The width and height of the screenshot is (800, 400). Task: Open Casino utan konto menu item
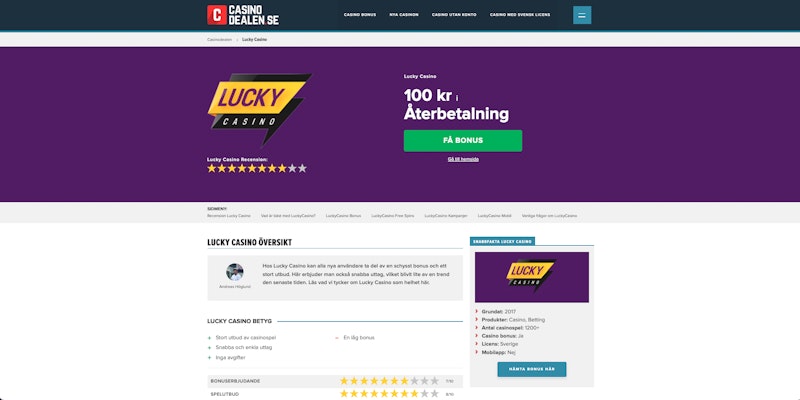(x=454, y=15)
